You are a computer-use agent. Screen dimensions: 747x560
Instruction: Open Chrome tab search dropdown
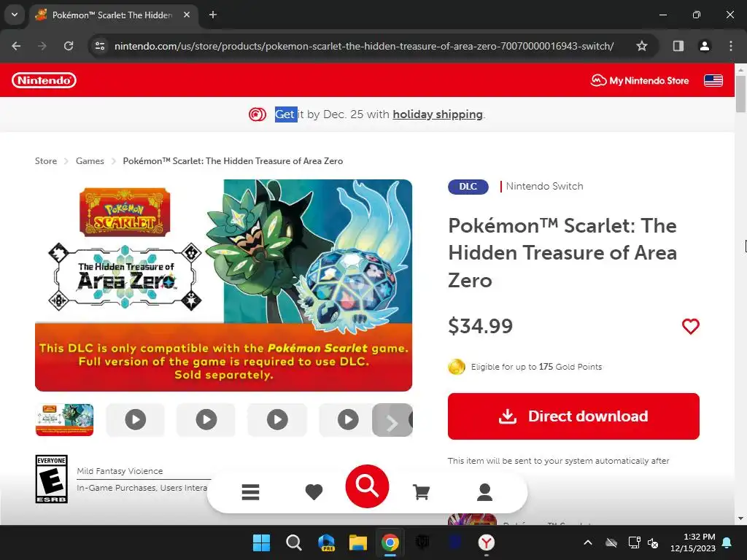point(15,15)
